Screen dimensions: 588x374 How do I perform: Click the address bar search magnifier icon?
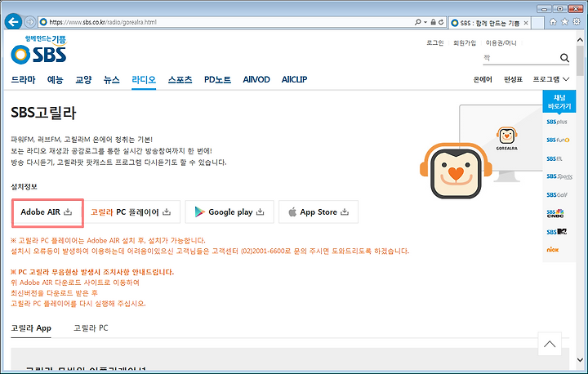pos(417,22)
